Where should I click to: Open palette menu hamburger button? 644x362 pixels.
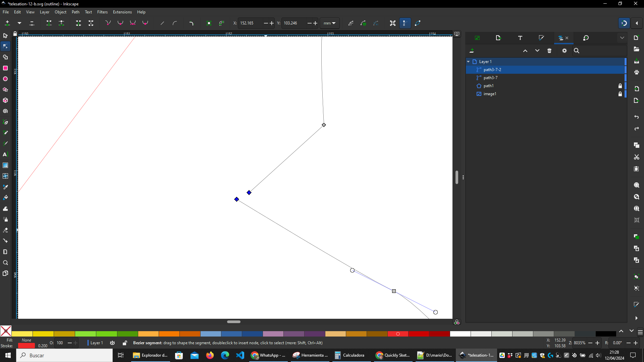(x=640, y=332)
